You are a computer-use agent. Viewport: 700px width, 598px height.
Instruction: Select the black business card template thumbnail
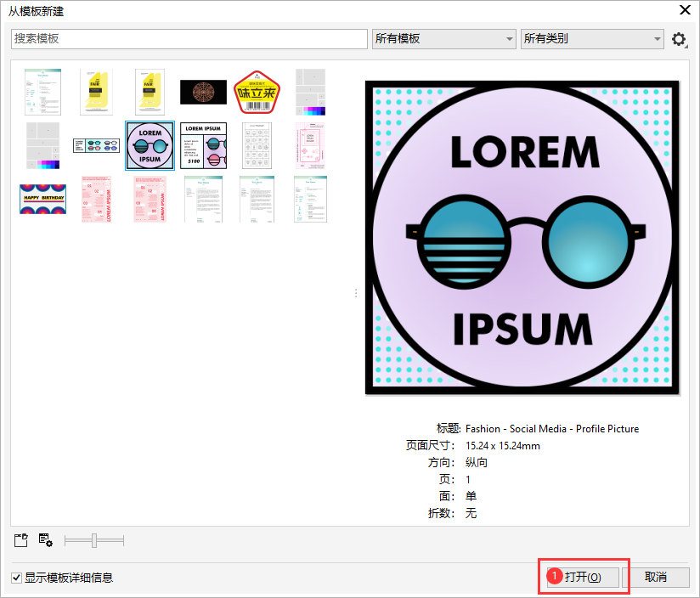(203, 92)
